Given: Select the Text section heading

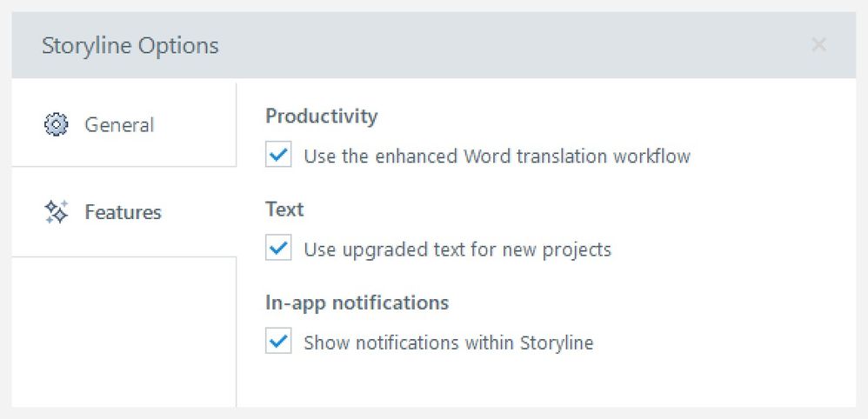Looking at the screenshot, I should coord(284,209).
